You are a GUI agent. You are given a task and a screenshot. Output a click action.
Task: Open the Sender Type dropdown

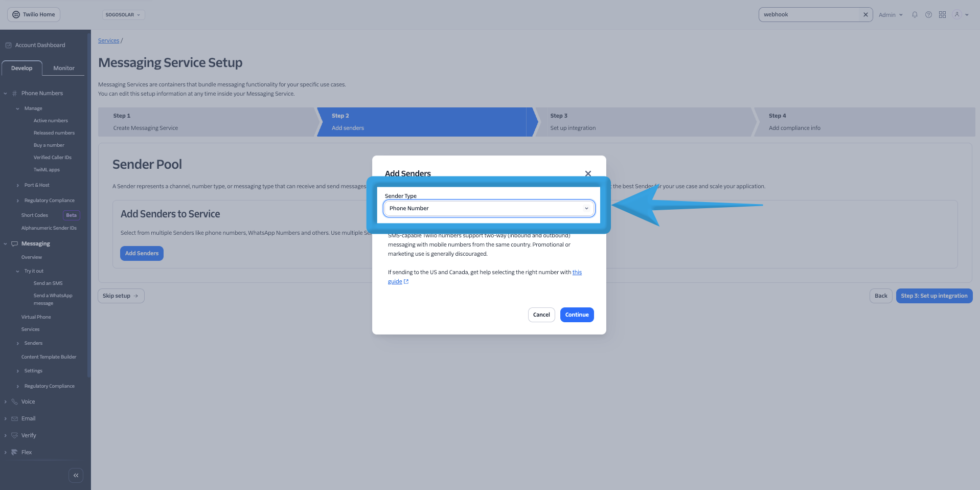tap(489, 209)
